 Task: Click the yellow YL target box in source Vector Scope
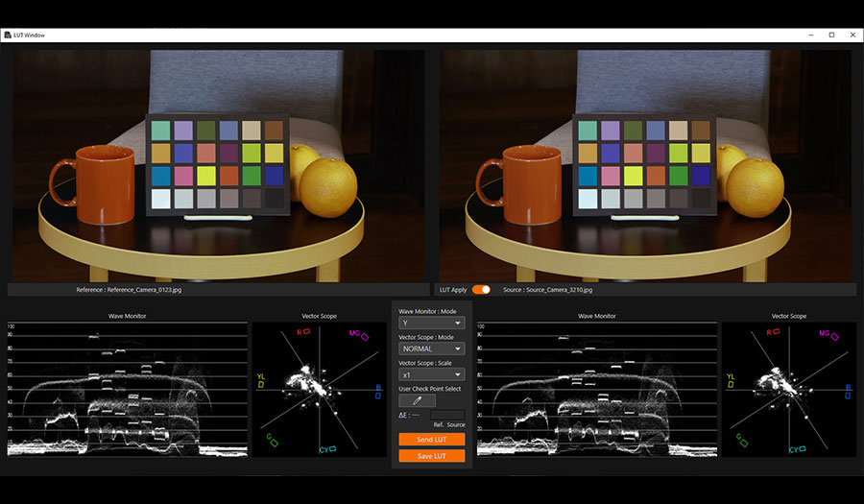click(731, 384)
